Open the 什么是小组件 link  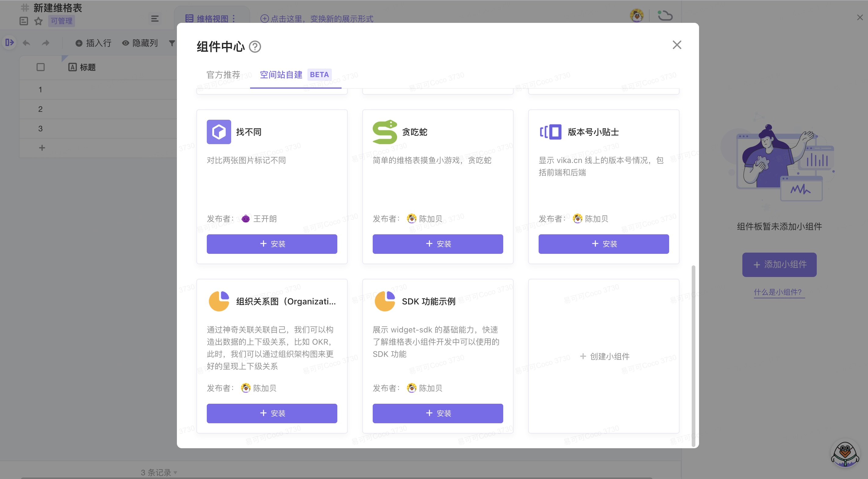click(x=779, y=293)
